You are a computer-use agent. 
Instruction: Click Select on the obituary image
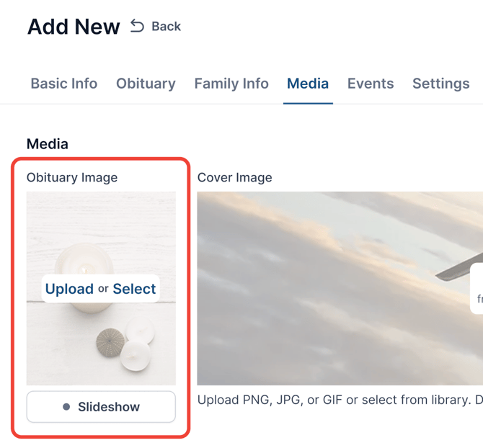pos(134,289)
